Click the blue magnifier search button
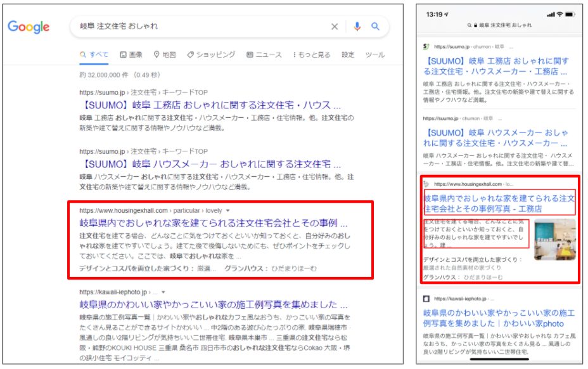 pyautogui.click(x=375, y=26)
